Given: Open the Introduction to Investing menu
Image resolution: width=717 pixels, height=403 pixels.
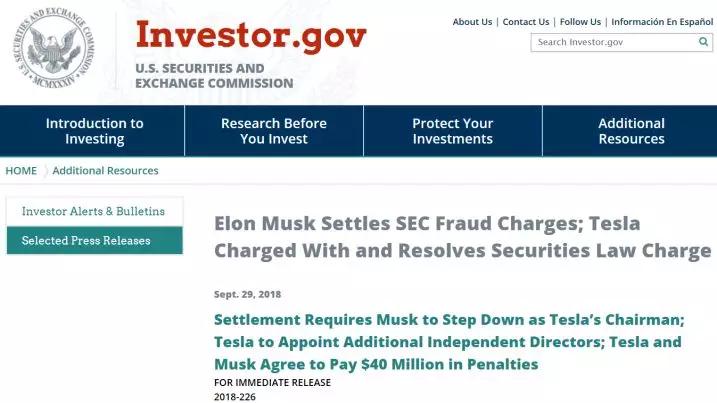Looking at the screenshot, I should [94, 131].
